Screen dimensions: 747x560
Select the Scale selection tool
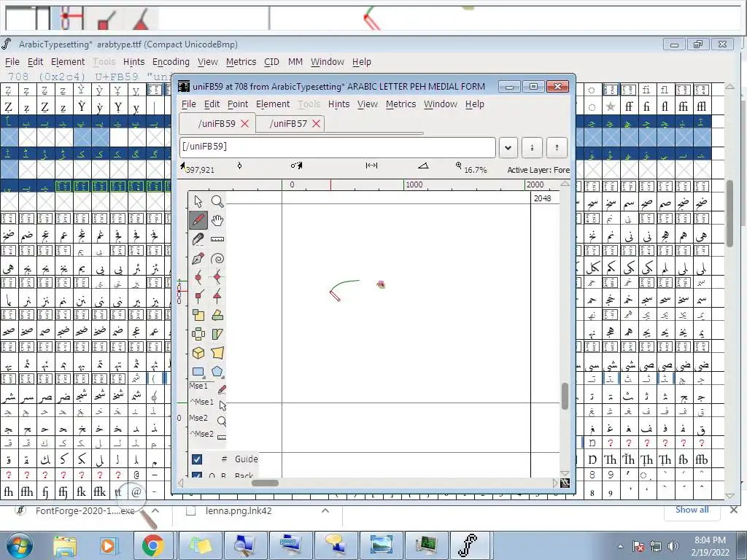198,315
